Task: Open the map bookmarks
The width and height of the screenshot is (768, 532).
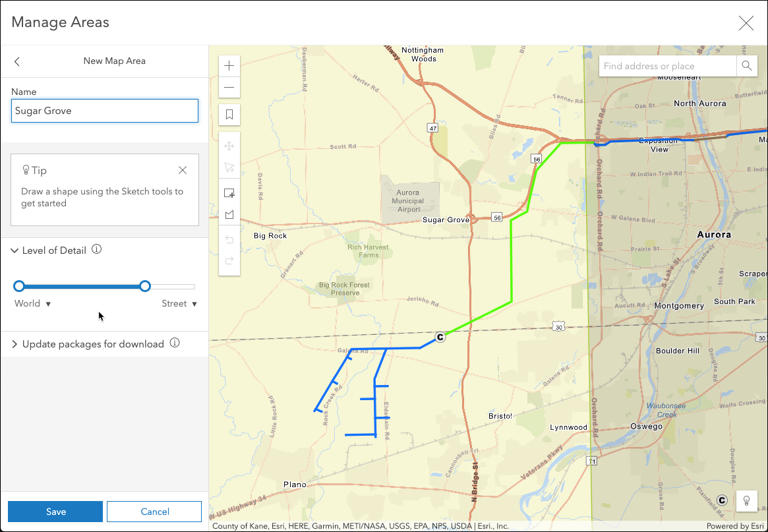Action: point(229,115)
